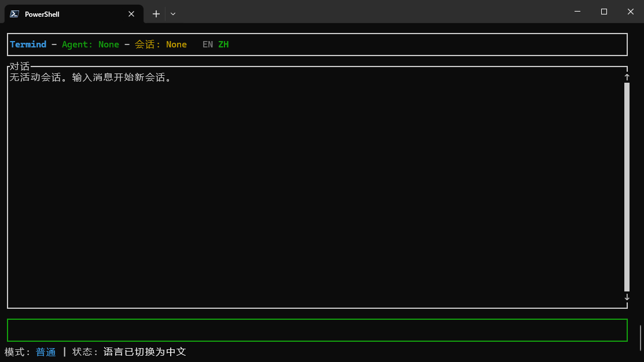Close the terminal window

630,12
